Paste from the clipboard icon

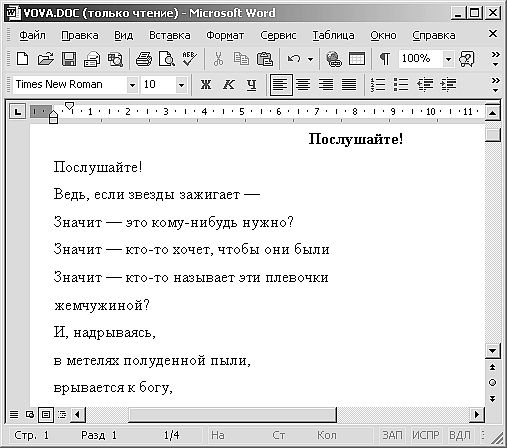click(x=265, y=59)
